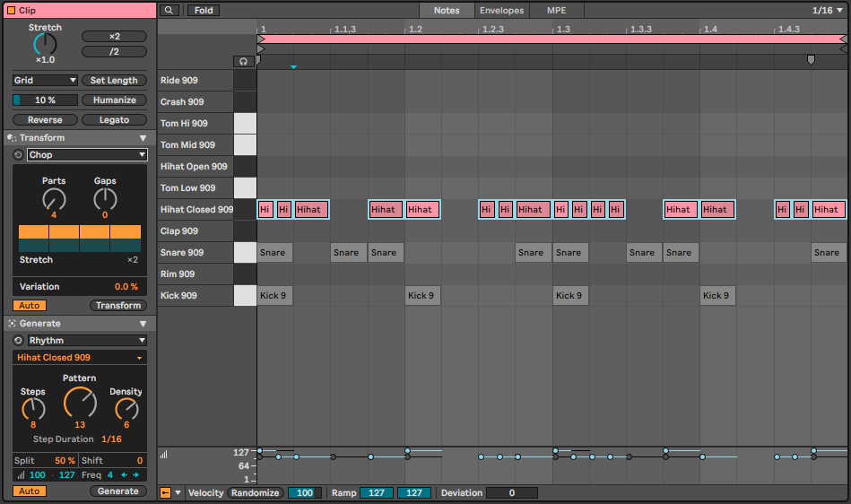Image resolution: width=851 pixels, height=504 pixels.
Task: Toggle the Fold button
Action: click(x=204, y=11)
